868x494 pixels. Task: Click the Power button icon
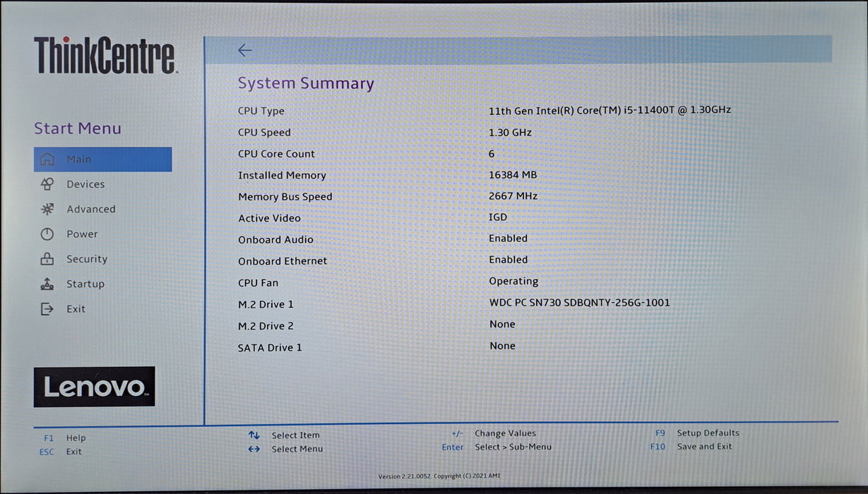47,234
